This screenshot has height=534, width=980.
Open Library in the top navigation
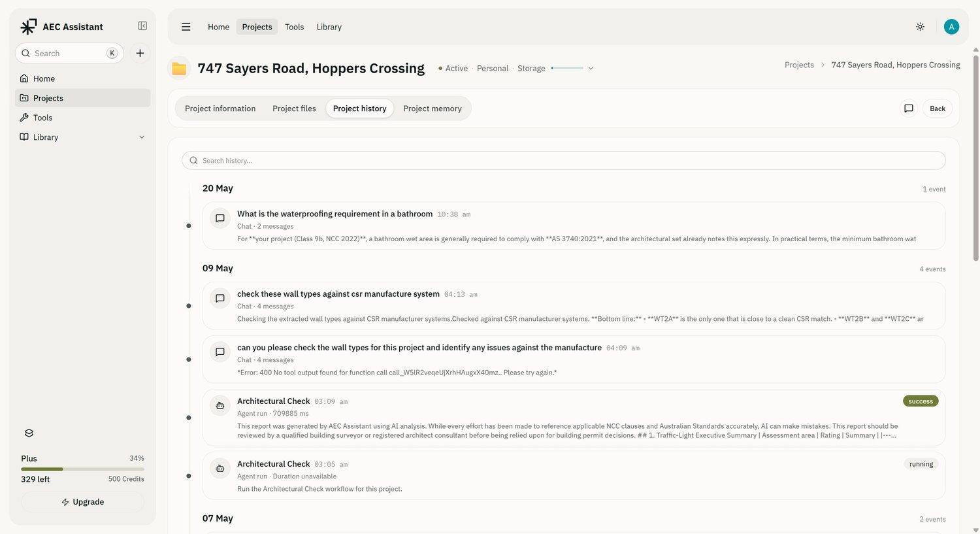[329, 27]
